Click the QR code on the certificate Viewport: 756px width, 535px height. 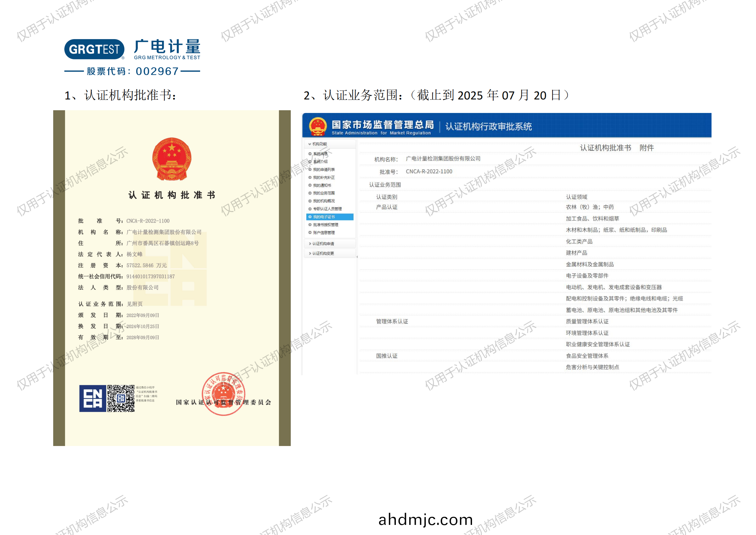(121, 398)
